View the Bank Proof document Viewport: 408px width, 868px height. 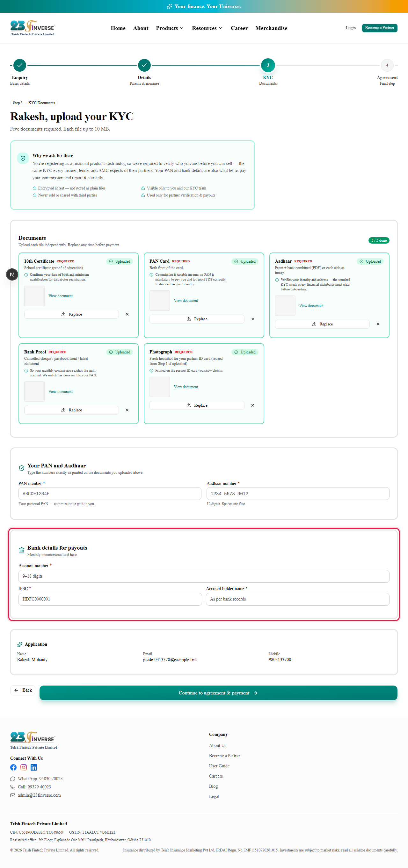61,392
